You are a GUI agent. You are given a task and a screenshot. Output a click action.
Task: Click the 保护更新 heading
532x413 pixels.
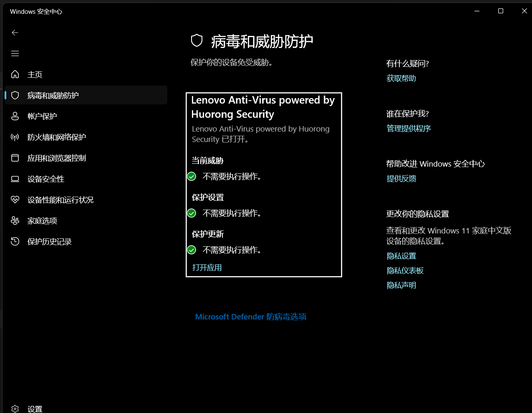208,234
